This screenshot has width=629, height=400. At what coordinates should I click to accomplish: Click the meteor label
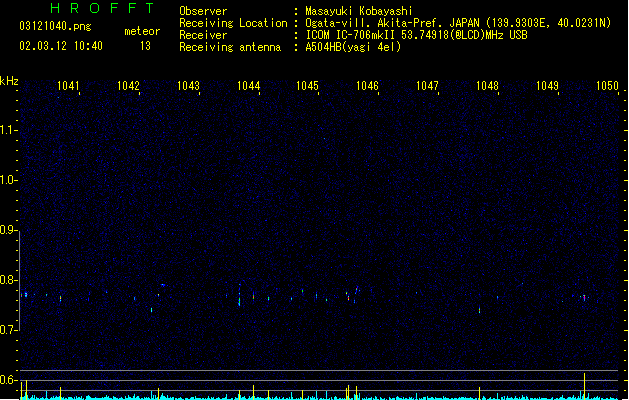142,31
